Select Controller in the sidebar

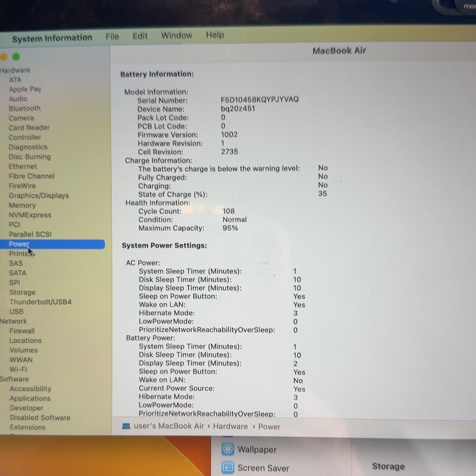(25, 138)
